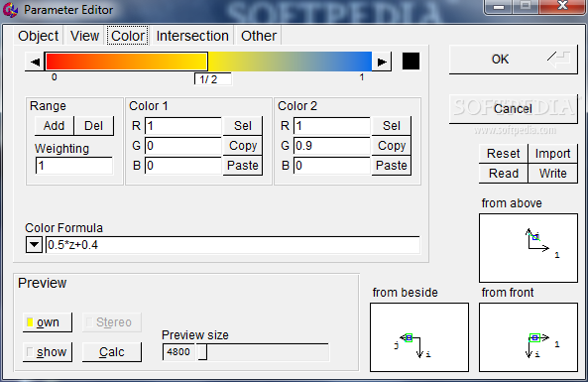
Task: Click the Color 2 B value field
Action: (x=332, y=166)
